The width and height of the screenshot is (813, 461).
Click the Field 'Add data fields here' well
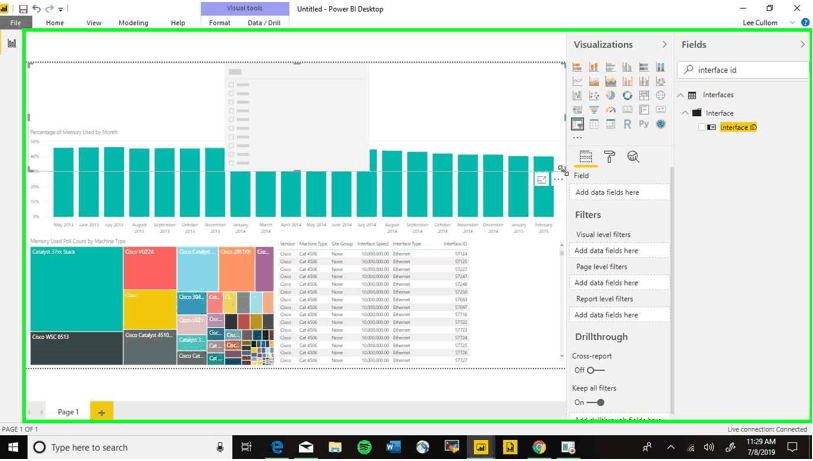click(x=620, y=192)
